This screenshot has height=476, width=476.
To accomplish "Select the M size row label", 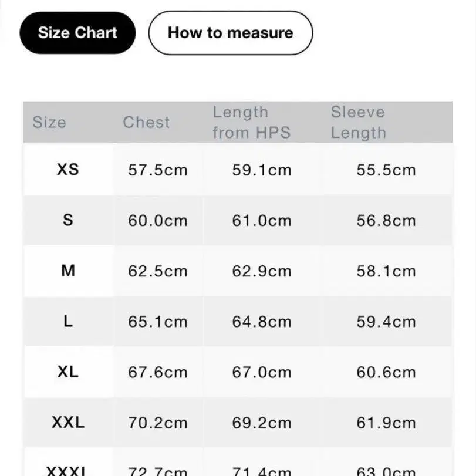I will pyautogui.click(x=68, y=271).
